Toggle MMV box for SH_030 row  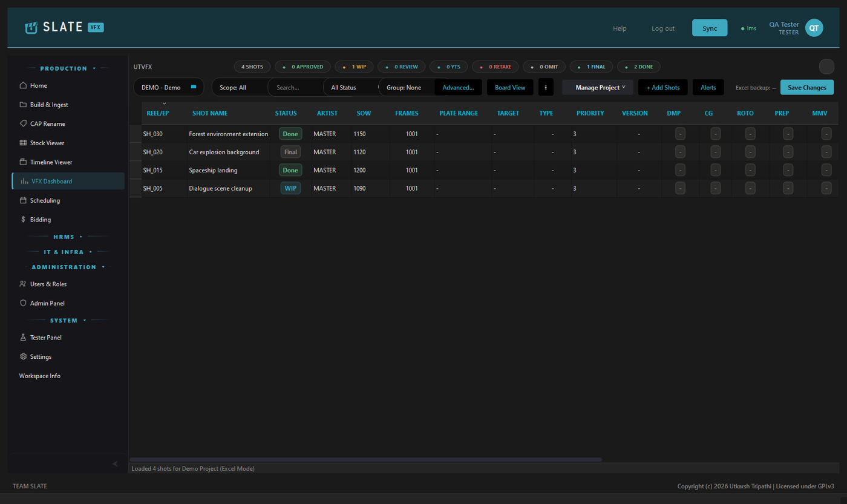[826, 134]
